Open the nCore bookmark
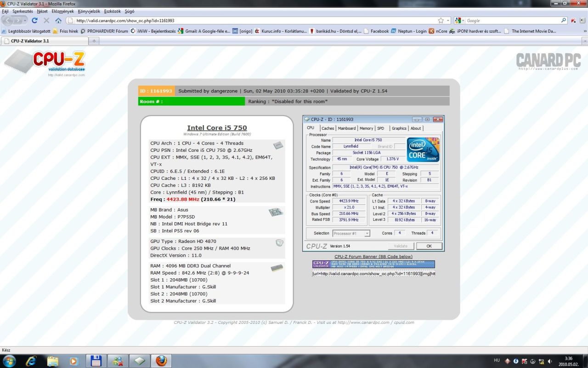The image size is (588, 368). [438, 31]
